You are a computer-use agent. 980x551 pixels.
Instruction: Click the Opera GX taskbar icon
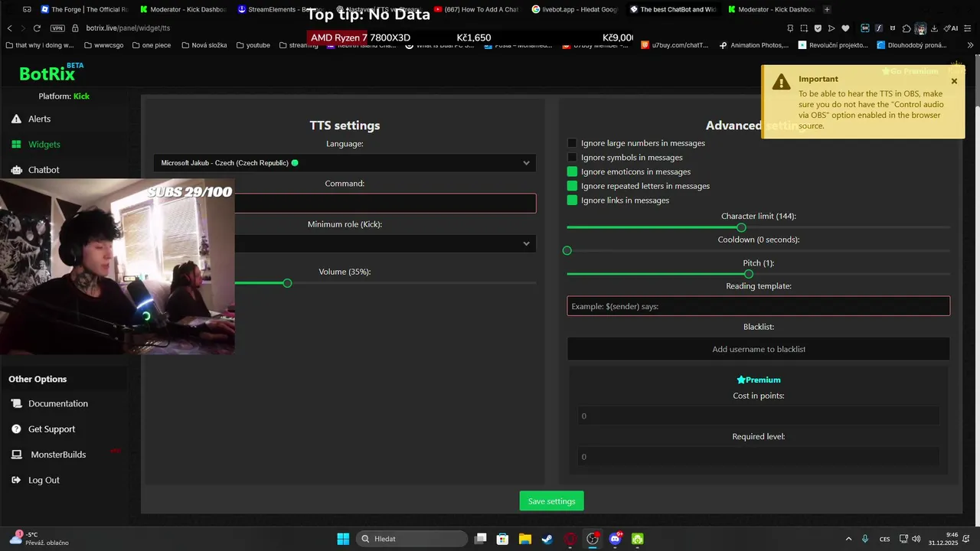(570, 539)
